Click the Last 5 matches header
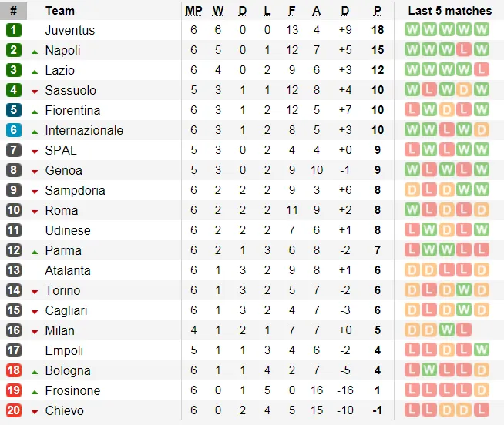504x425 pixels. [x=450, y=11]
